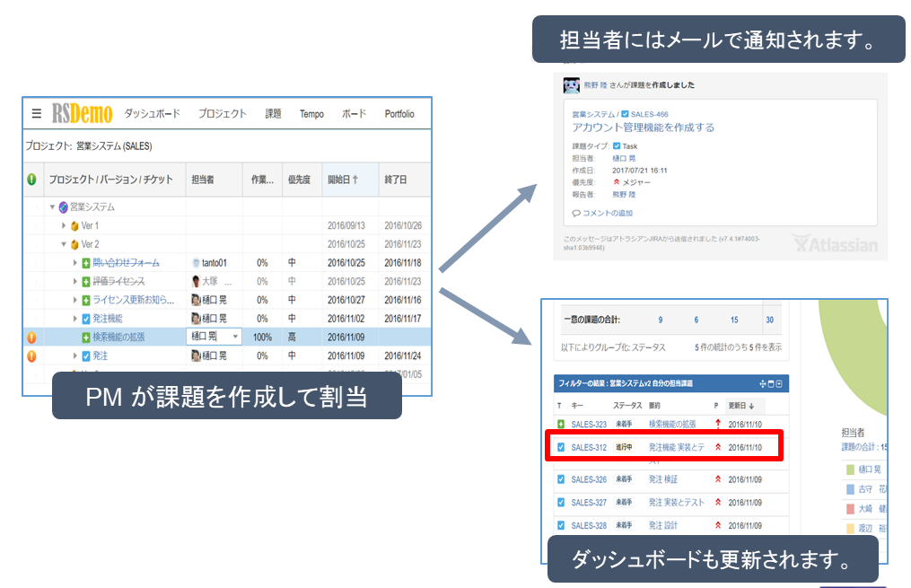911x588 pixels.
Task: Click the 熊野 陸 avatar in the email
Action: click(571, 85)
